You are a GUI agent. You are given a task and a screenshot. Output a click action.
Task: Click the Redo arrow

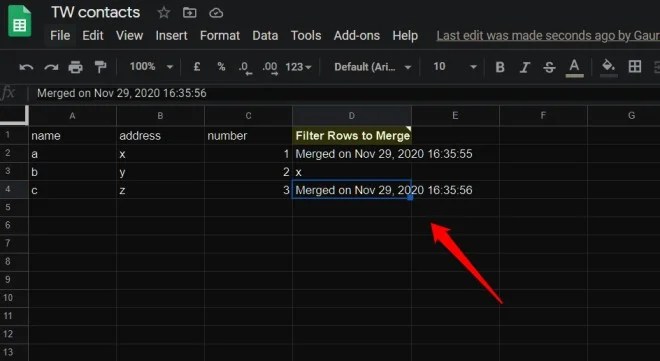pyautogui.click(x=51, y=67)
